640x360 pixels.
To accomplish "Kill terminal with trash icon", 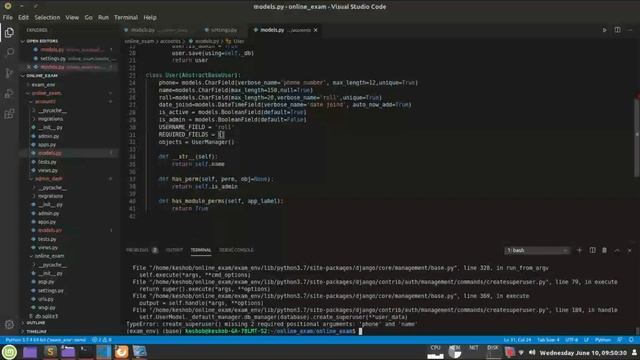I will pos(604,250).
